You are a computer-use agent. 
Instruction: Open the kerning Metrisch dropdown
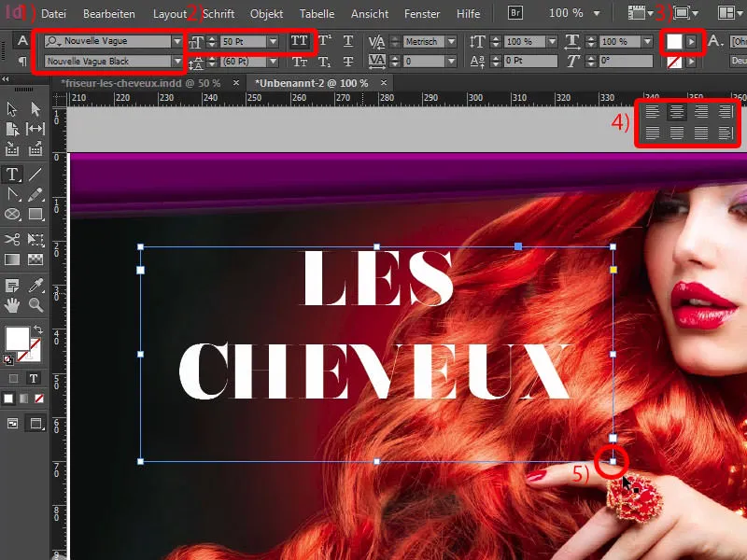[451, 41]
